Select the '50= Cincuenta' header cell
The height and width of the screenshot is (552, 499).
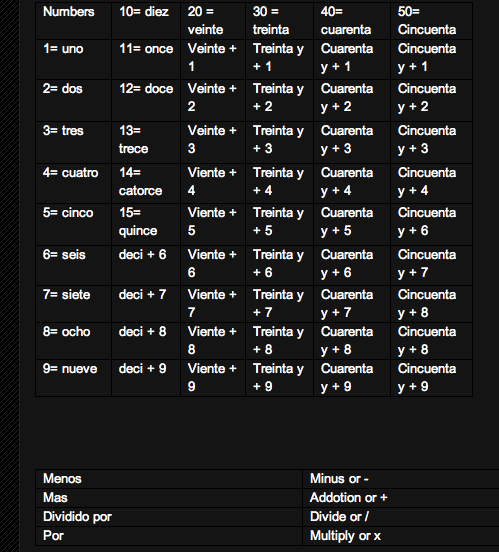coord(431,21)
